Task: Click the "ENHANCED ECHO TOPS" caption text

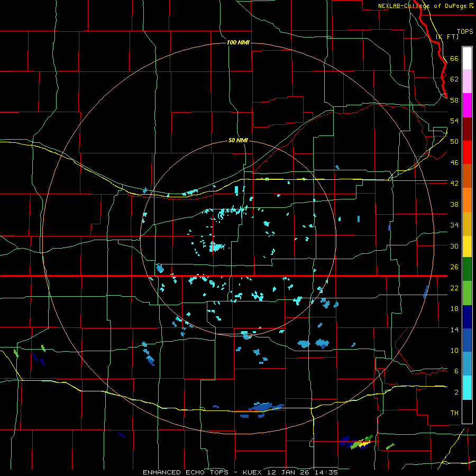Action: point(186,472)
